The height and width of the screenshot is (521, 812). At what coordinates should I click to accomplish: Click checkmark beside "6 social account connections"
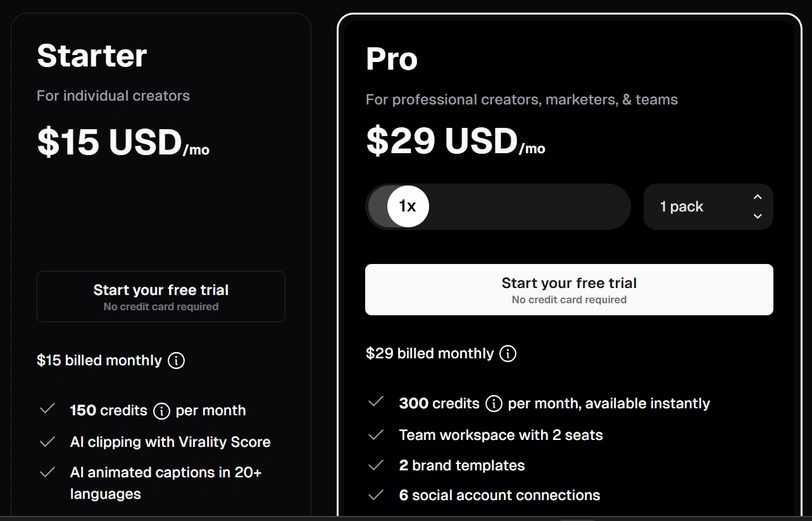coord(376,495)
